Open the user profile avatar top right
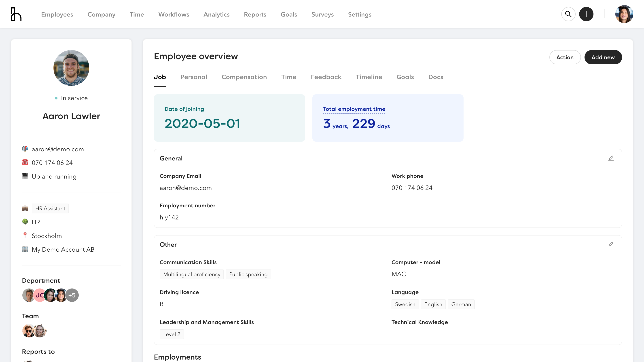 tap(624, 14)
